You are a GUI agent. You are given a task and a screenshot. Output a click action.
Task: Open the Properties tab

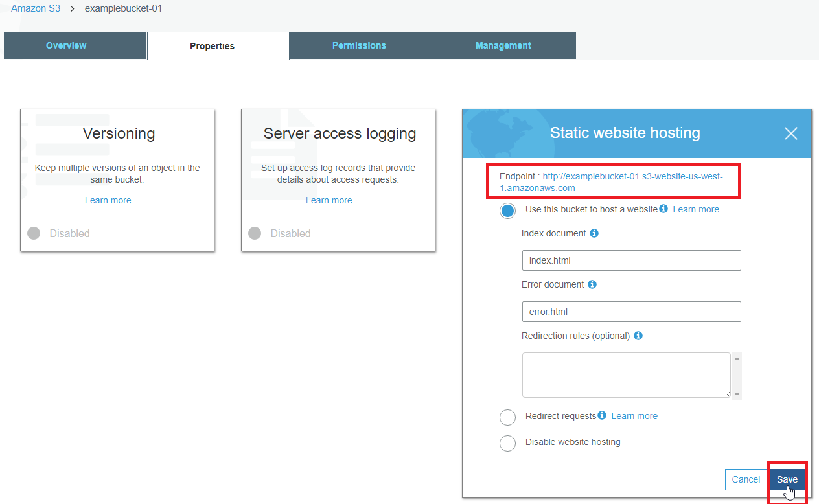(x=218, y=45)
